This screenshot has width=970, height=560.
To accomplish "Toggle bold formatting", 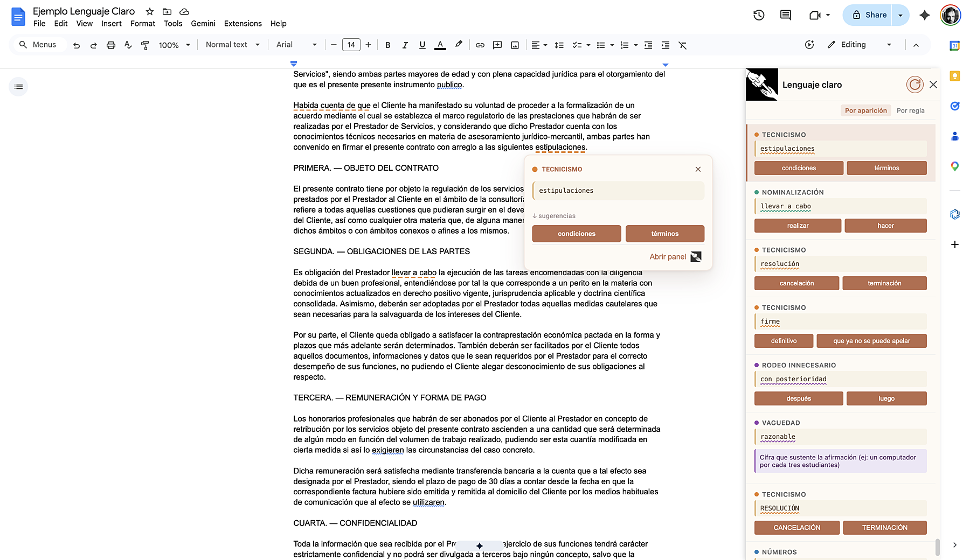I will click(387, 45).
